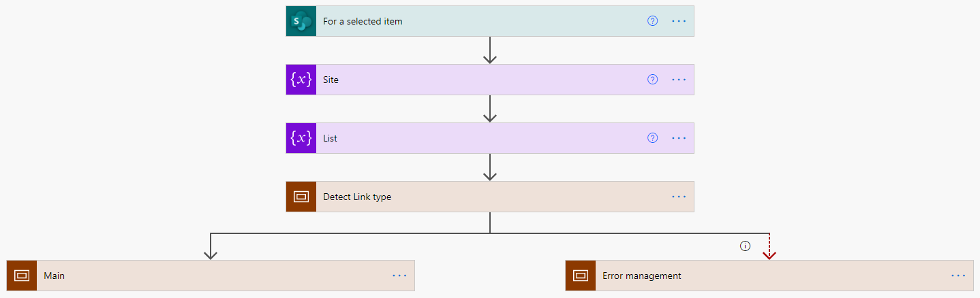Show help for the Site action
Screen dimensions: 980x298
(652, 80)
